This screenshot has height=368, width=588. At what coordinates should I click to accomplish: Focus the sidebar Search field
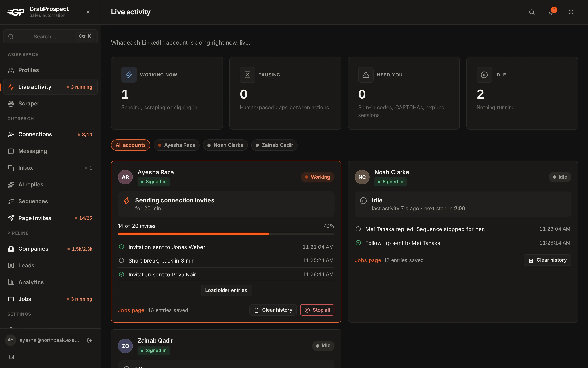tap(50, 36)
